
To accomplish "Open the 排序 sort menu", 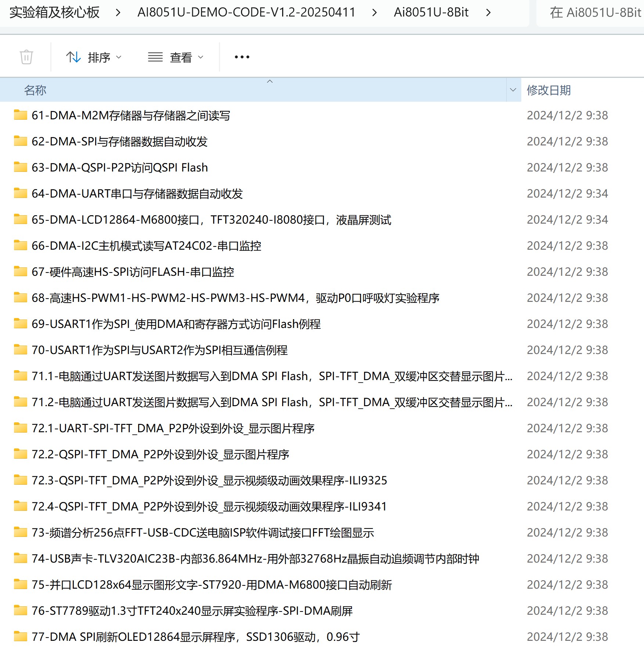I will [94, 57].
